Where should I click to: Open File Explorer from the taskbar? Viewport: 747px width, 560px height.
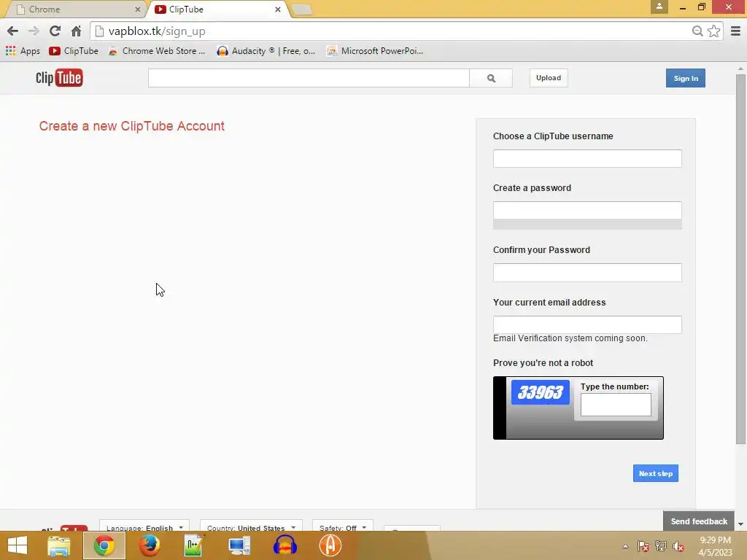pos(58,545)
